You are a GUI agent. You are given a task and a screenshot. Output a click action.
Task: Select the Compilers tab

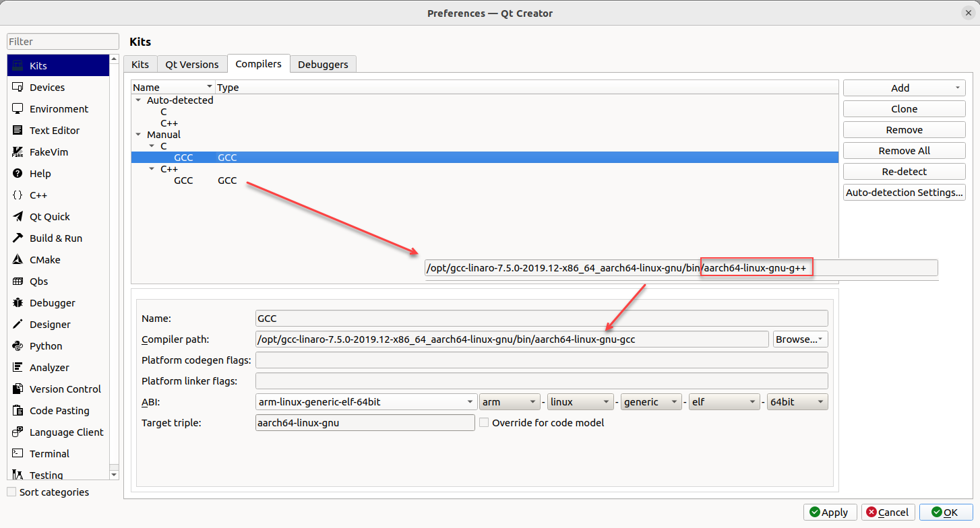point(259,63)
